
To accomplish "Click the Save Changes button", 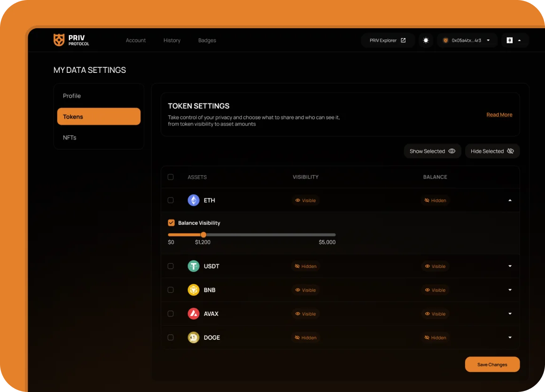I will [492, 365].
